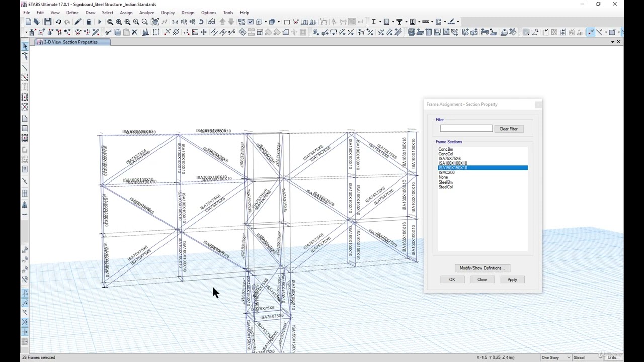Screen dimensions: 644x362
Task: Click the Run Analysis play icon
Action: click(x=99, y=22)
